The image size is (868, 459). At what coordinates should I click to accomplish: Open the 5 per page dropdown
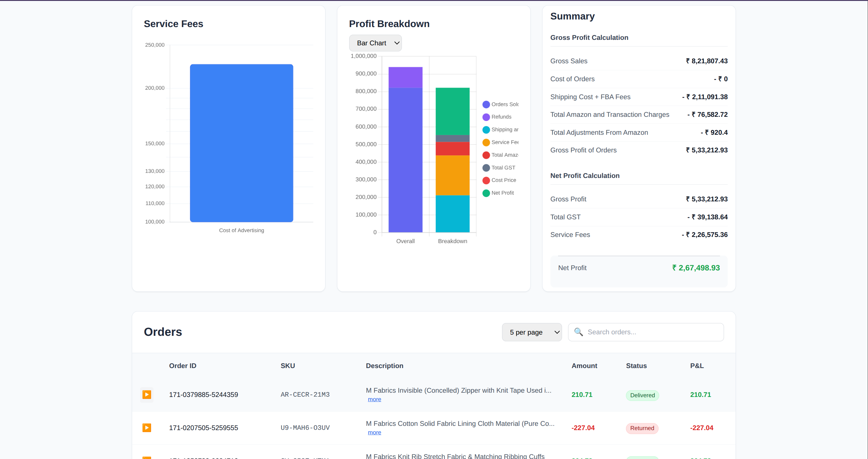pos(532,332)
